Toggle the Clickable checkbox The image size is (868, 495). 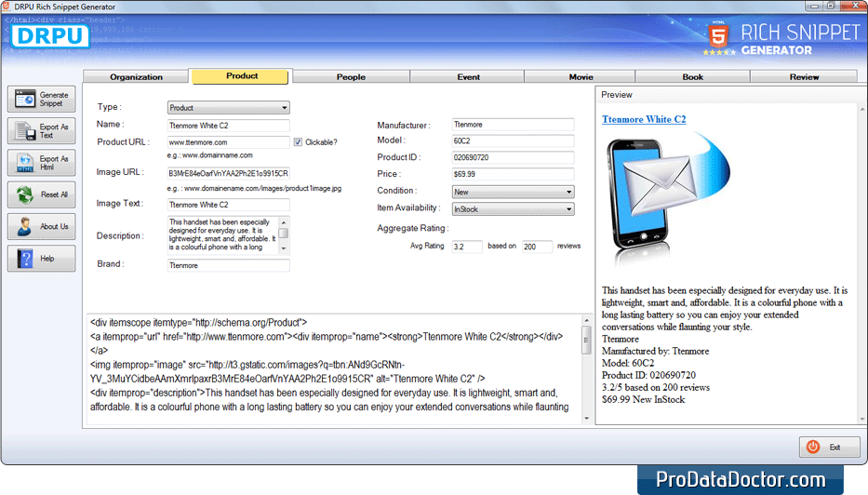tap(298, 142)
